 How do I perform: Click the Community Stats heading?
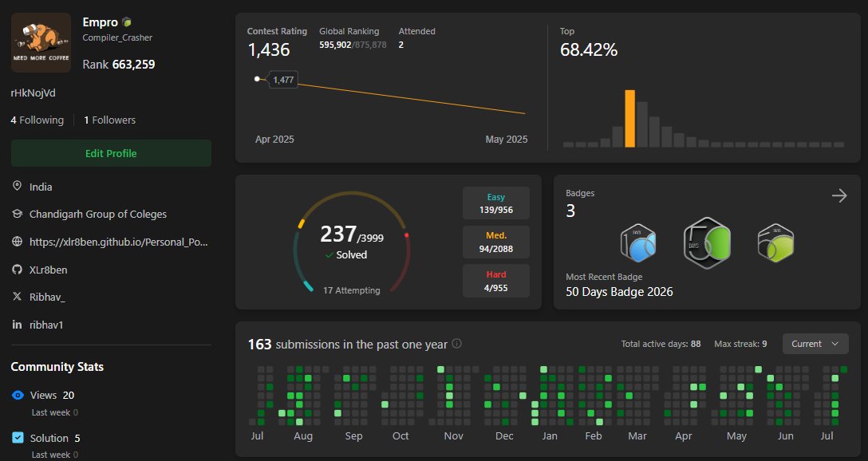[x=57, y=367]
